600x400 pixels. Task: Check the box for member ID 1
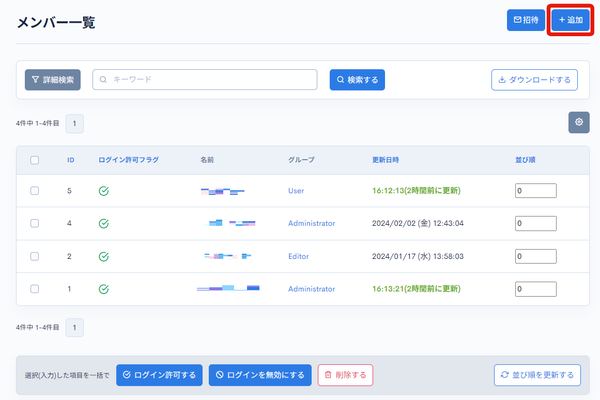coord(34,289)
